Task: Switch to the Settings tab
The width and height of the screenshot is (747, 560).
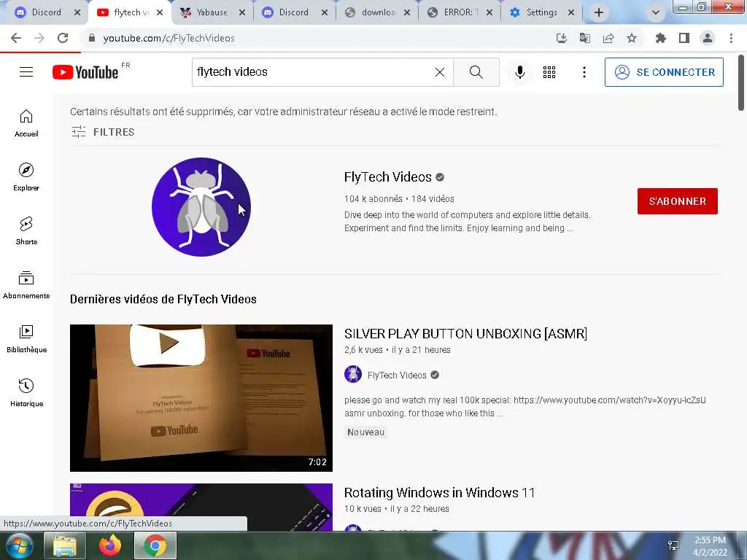Action: 541,12
